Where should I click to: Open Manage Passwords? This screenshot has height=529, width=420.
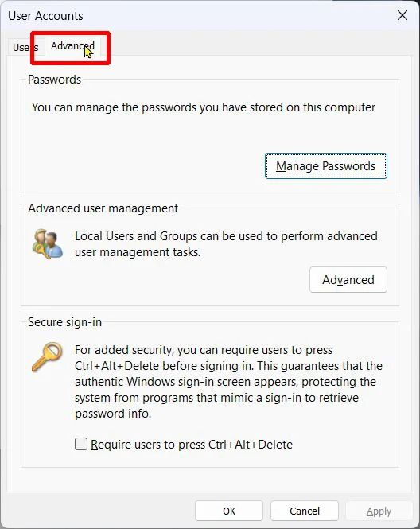click(x=326, y=166)
